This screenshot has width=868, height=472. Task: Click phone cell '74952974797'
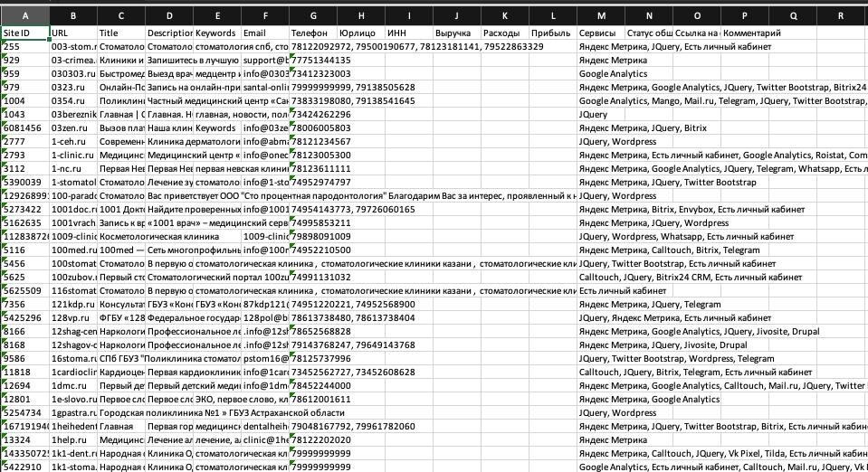[x=313, y=183]
